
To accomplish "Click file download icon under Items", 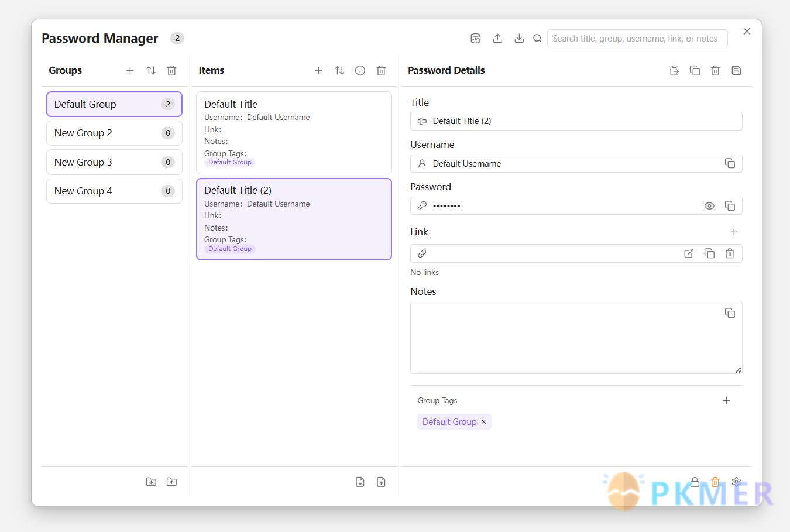I will [360, 482].
